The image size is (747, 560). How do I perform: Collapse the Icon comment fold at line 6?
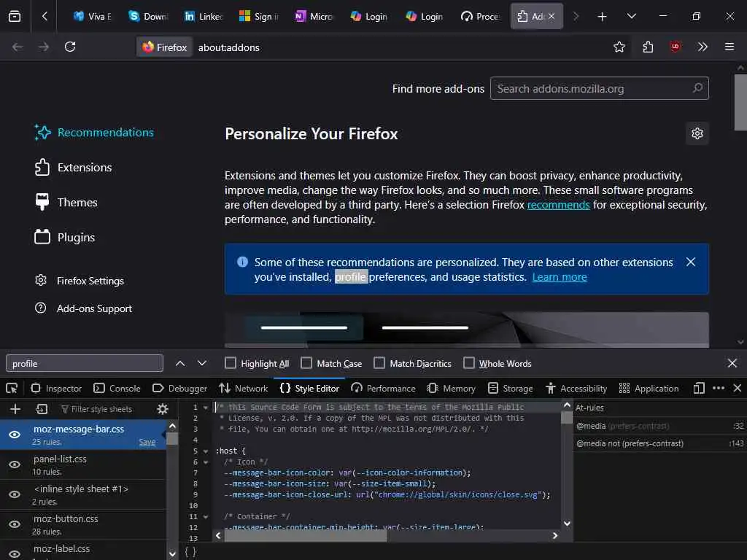[x=206, y=462]
